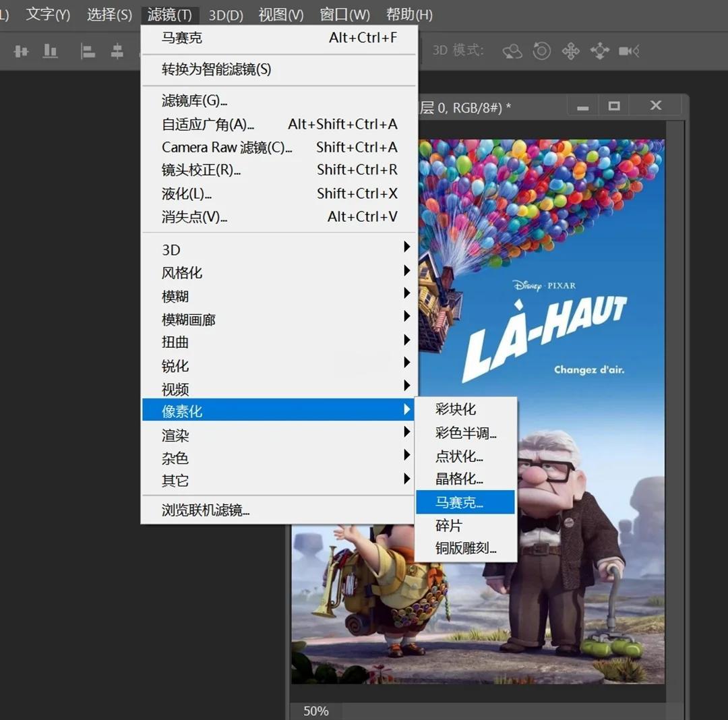Image resolution: width=728 pixels, height=720 pixels.
Task: Click the align left edges icon
Action: click(88, 51)
